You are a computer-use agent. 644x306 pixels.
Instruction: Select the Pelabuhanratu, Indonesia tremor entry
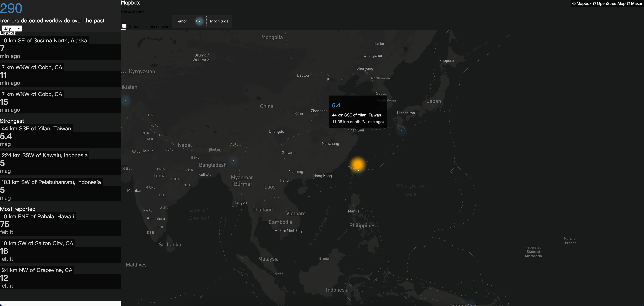51,182
